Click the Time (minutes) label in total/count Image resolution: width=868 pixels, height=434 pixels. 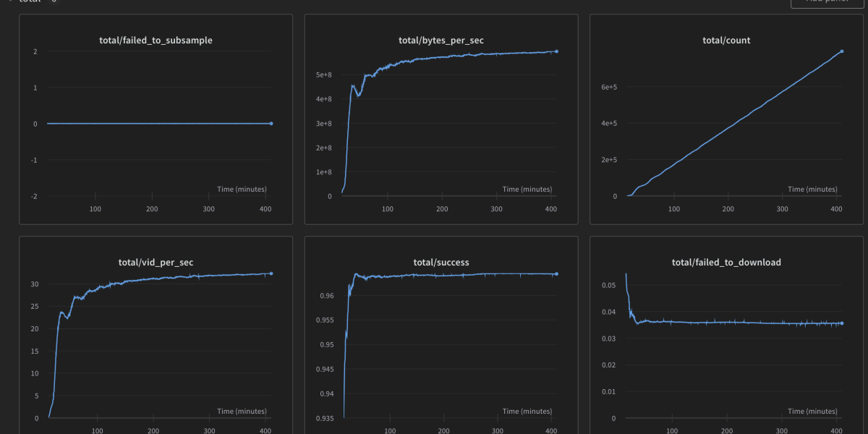click(812, 190)
